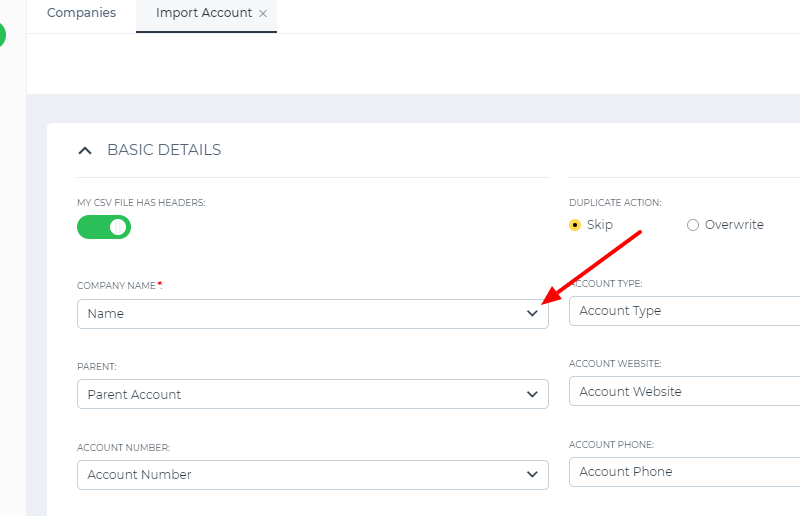Screen dimensions: 800x516
Task: Click the Account Number dropdown chevron arrow
Action: click(x=532, y=475)
